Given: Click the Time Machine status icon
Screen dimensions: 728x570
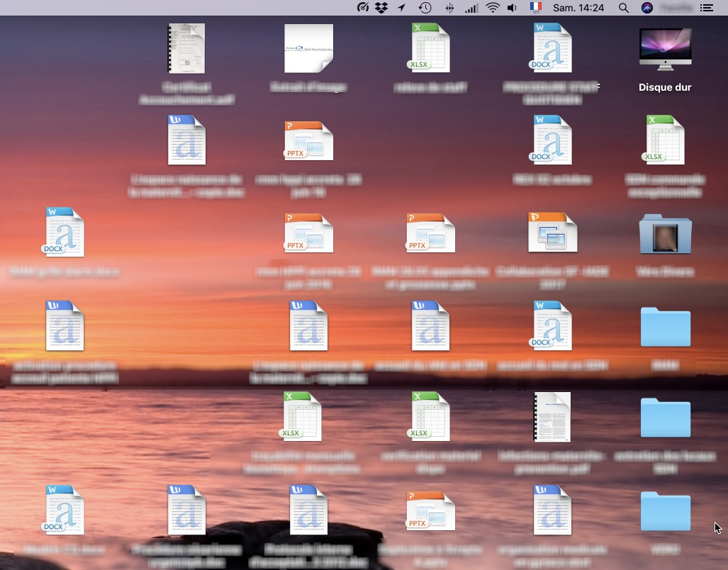Looking at the screenshot, I should click(425, 8).
